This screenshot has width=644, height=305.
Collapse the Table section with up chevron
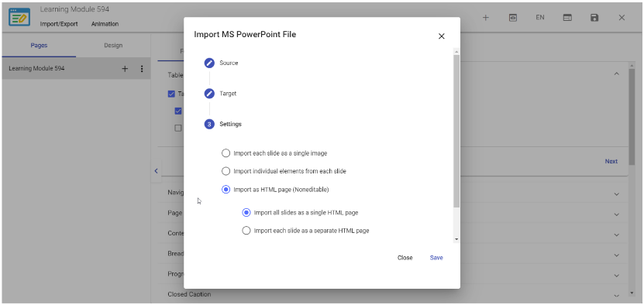616,74
